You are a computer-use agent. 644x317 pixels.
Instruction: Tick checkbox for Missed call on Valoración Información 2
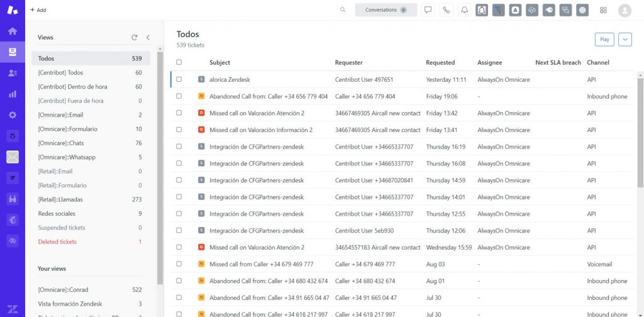pyautogui.click(x=179, y=130)
